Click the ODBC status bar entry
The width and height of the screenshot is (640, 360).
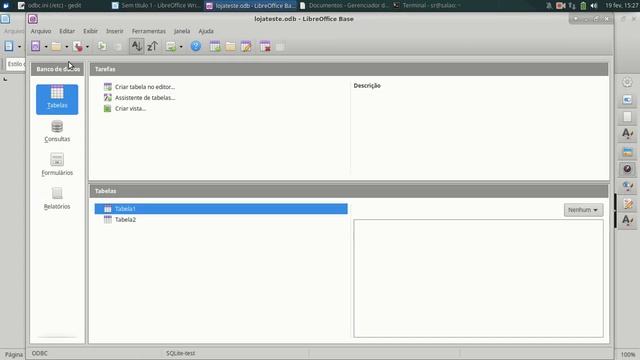40,353
